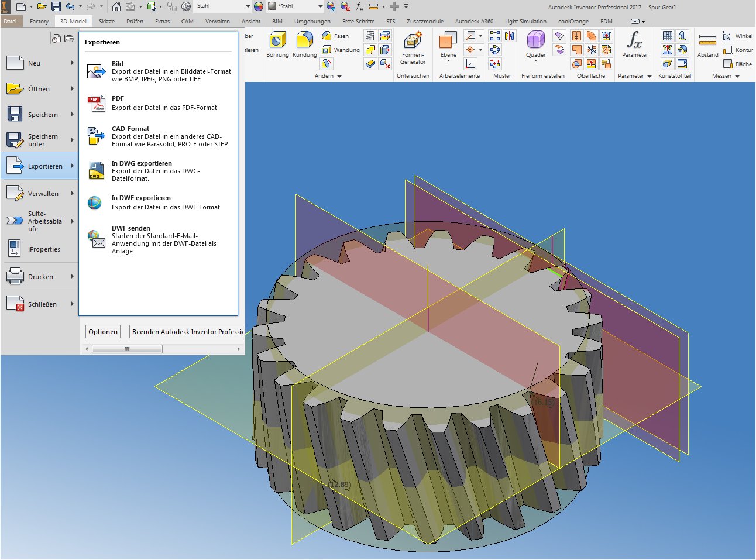This screenshot has height=560, width=756.
Task: Open iProperties from the file menu
Action: coord(40,249)
